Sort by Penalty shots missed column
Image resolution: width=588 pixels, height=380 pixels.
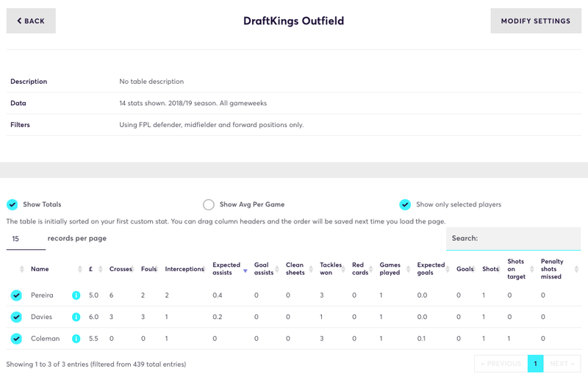pos(552,269)
